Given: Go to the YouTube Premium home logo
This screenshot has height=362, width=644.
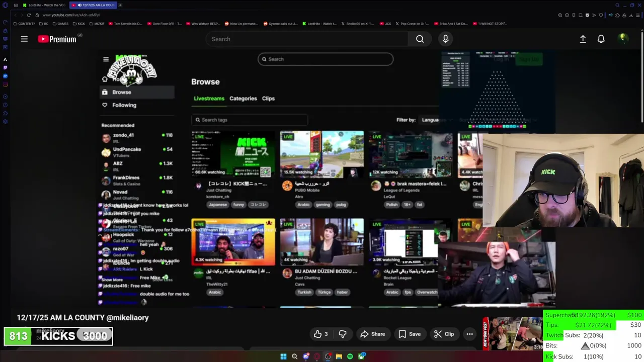Looking at the screenshot, I should click(57, 39).
